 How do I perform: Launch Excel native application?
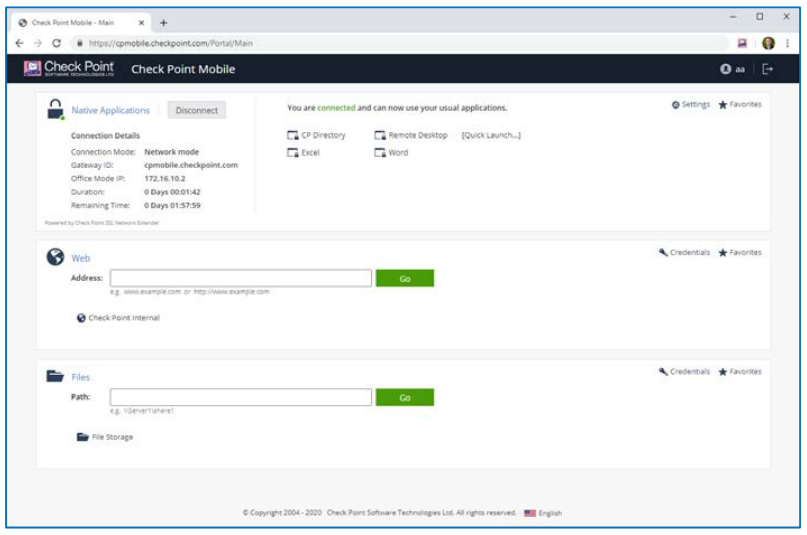click(303, 153)
